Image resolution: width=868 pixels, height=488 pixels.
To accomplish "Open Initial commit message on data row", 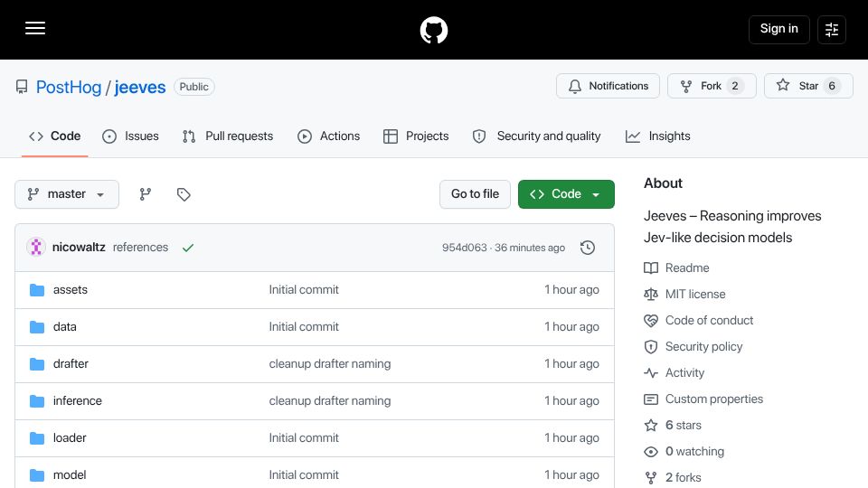I will (304, 327).
